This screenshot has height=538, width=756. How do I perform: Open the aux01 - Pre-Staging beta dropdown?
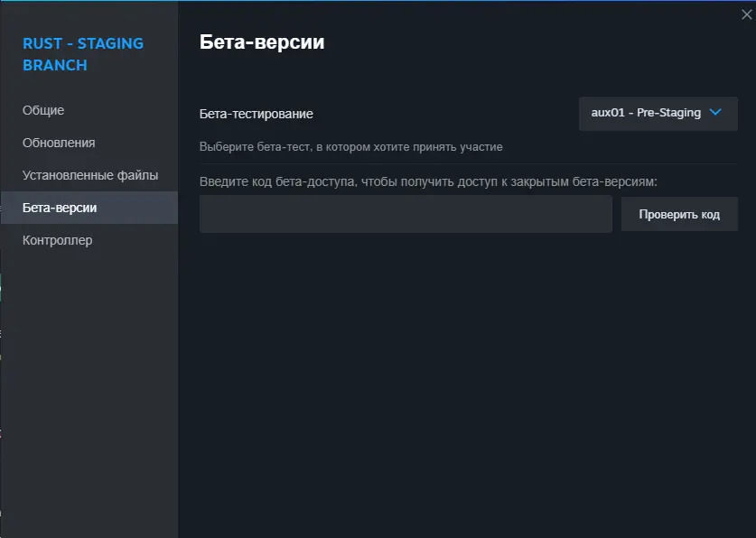(658, 113)
